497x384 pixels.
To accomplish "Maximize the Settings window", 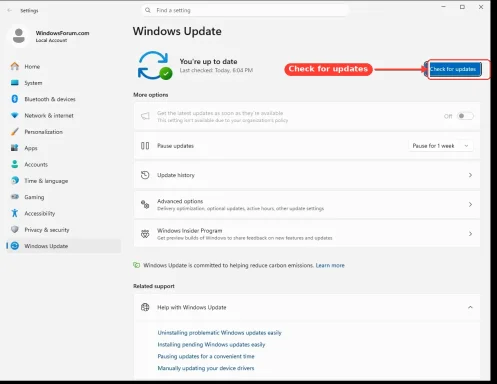I will click(x=462, y=7).
